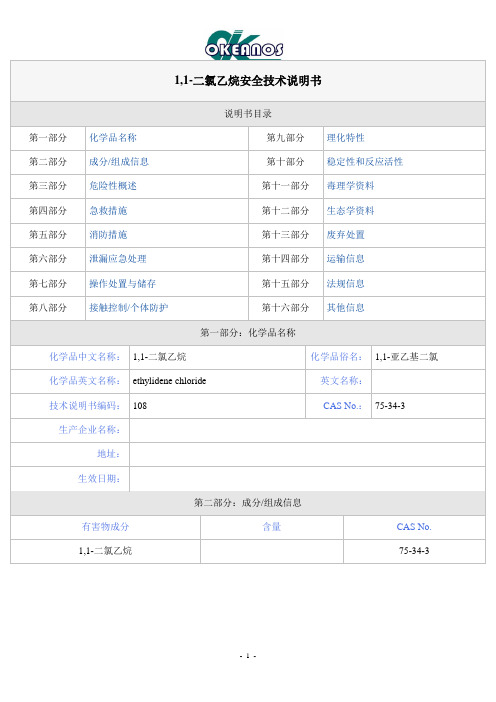Click the 第十二部分 row label
This screenshot has width=496, height=702.
tap(286, 210)
